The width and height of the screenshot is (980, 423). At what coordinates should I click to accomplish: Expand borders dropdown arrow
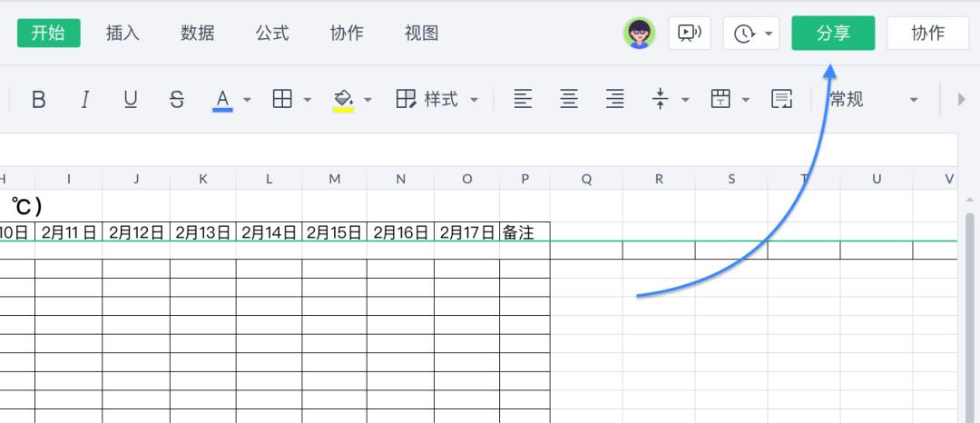point(307,100)
